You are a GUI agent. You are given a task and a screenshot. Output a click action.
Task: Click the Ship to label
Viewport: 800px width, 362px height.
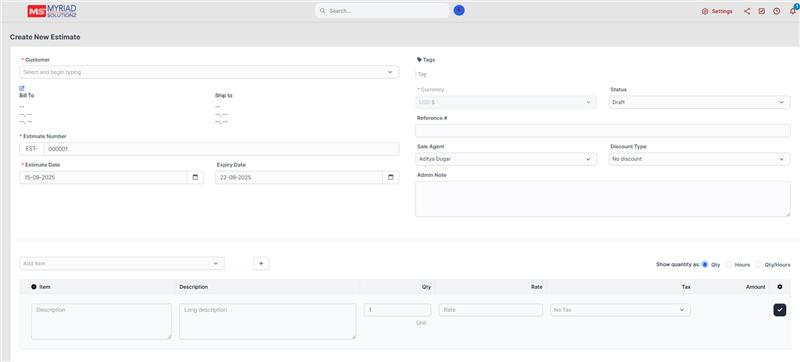click(224, 95)
